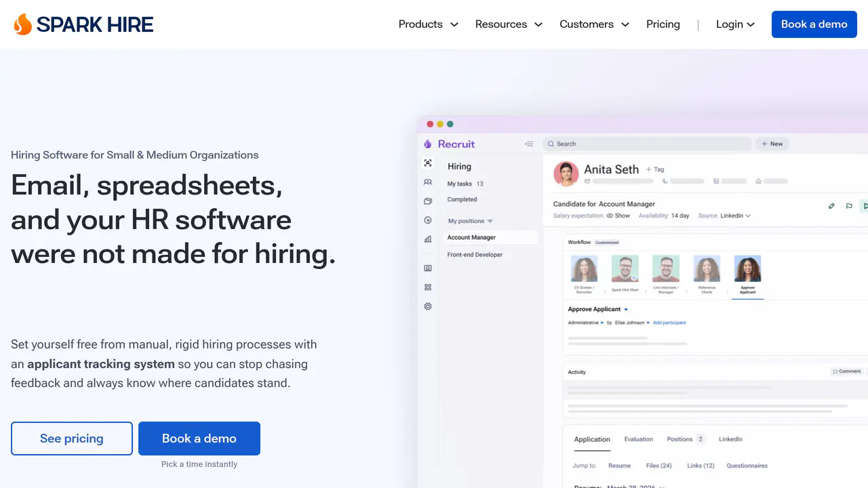Click the Recruit flame logo icon
Screen dimensions: 868x488
[427, 144]
